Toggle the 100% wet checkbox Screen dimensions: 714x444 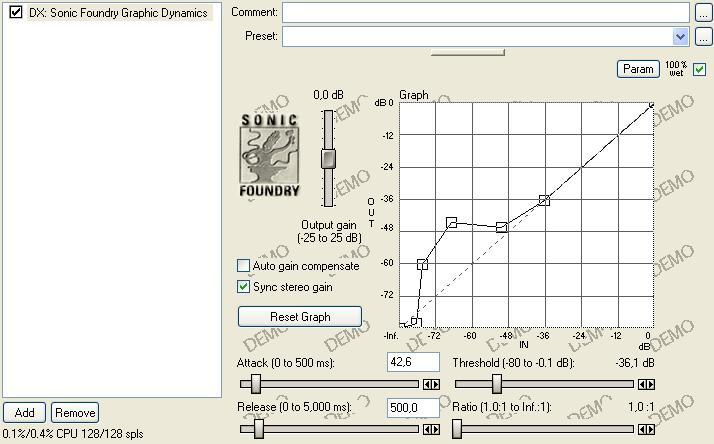tap(699, 69)
